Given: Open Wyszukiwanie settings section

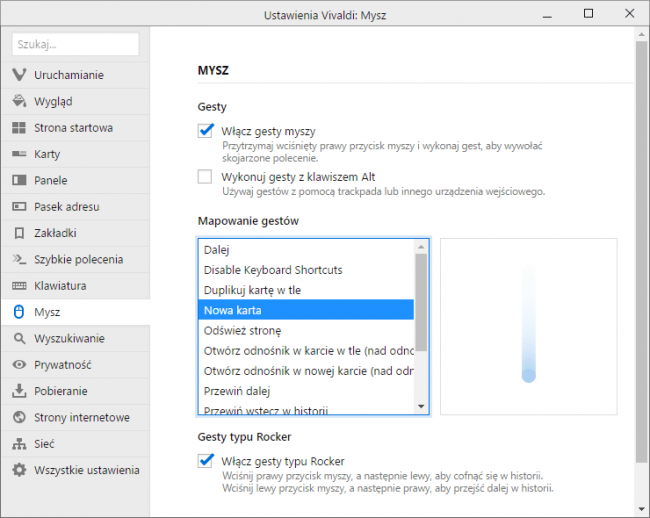Looking at the screenshot, I should [x=75, y=339].
